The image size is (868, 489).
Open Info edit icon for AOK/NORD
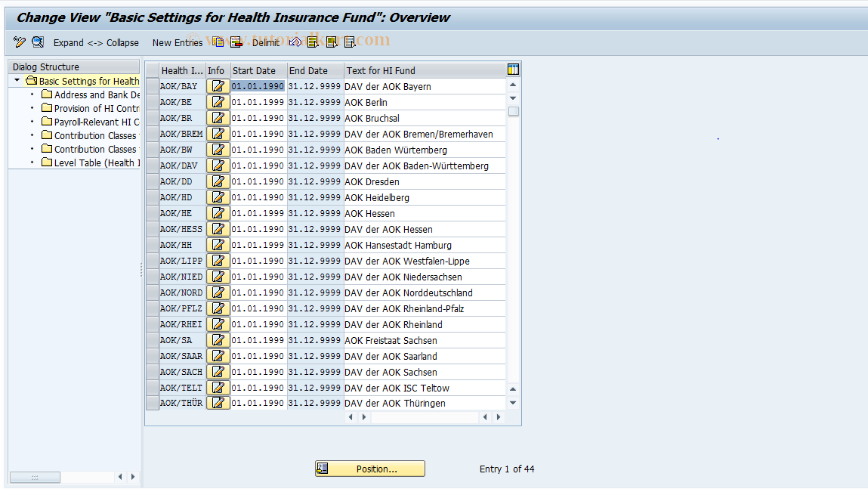click(218, 292)
